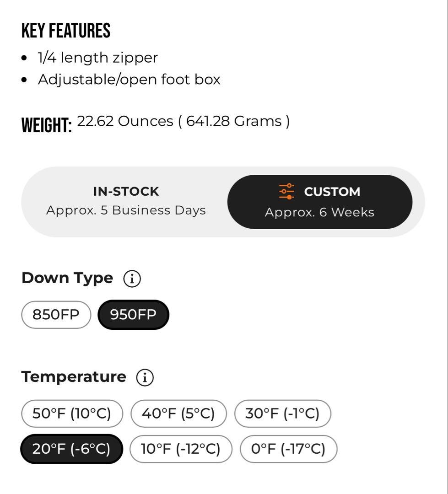Select the 40°F (5°C) temperature rating

click(178, 413)
